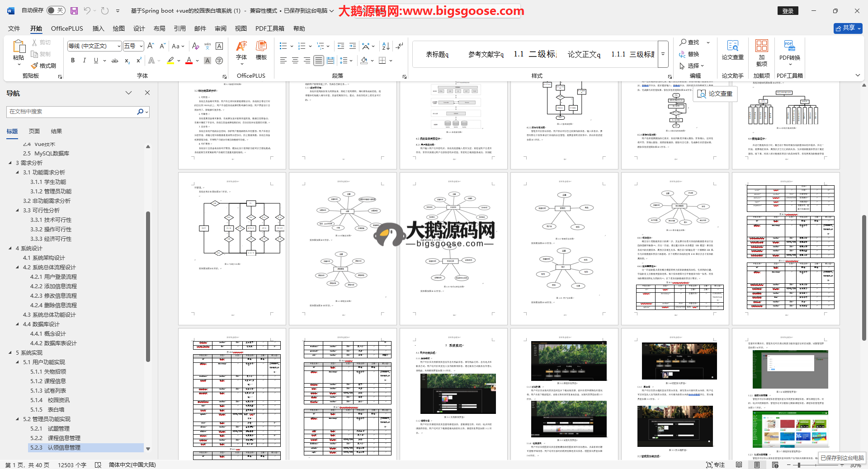Open the font name dropdown
Screen dimensions: 868x469
coord(119,46)
